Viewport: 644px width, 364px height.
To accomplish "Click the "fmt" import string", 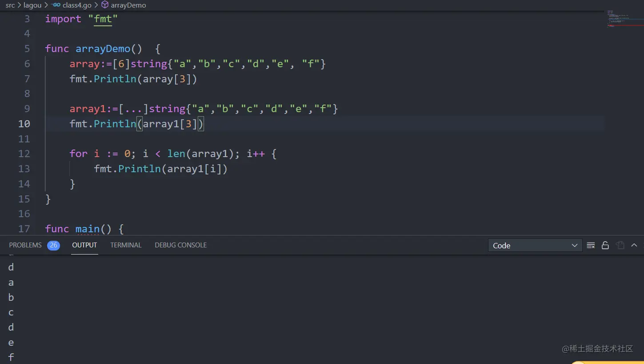I will click(103, 19).
